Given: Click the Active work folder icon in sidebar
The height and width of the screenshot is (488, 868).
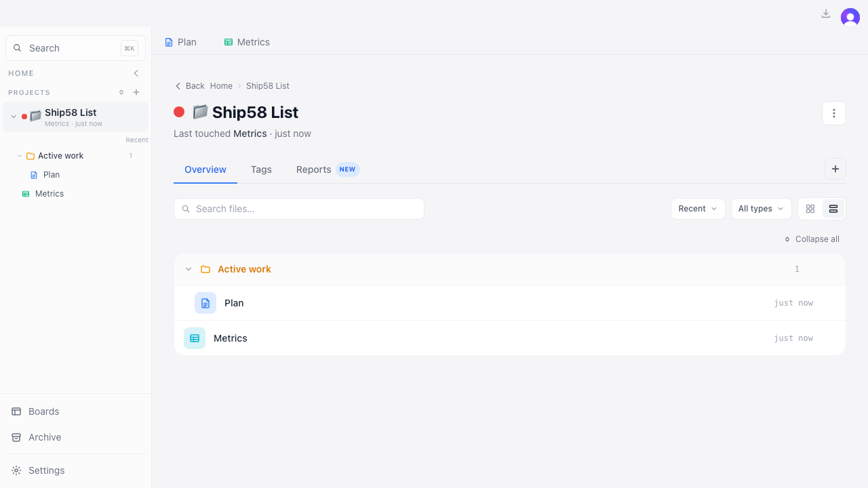Looking at the screenshot, I should click(x=31, y=156).
